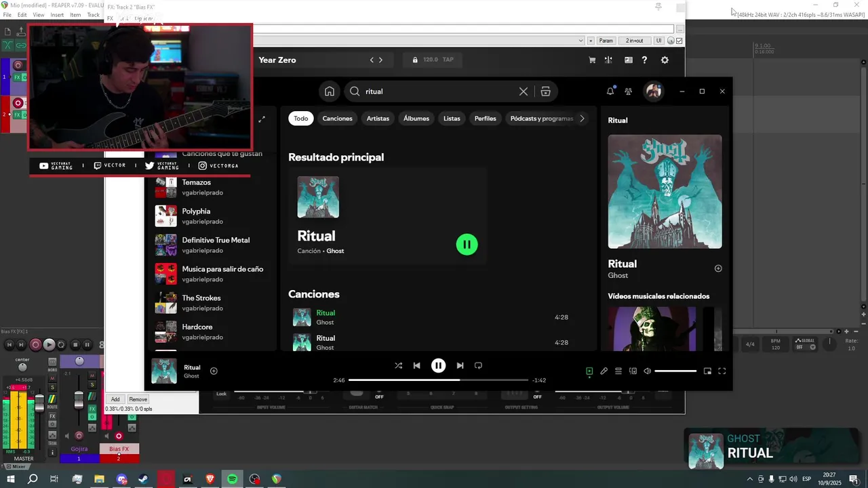Click TAP tempo in Bias FX
The height and width of the screenshot is (488, 868).
(448, 60)
